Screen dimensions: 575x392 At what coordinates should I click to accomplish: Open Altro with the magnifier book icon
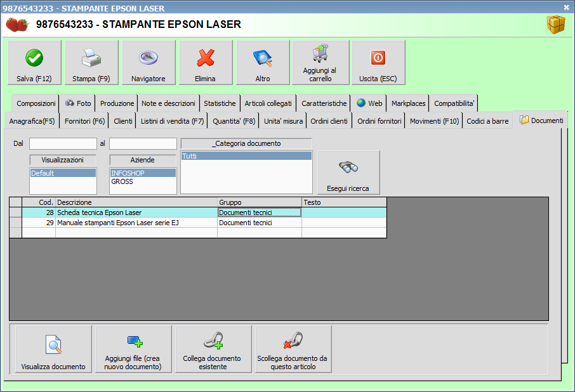click(263, 58)
